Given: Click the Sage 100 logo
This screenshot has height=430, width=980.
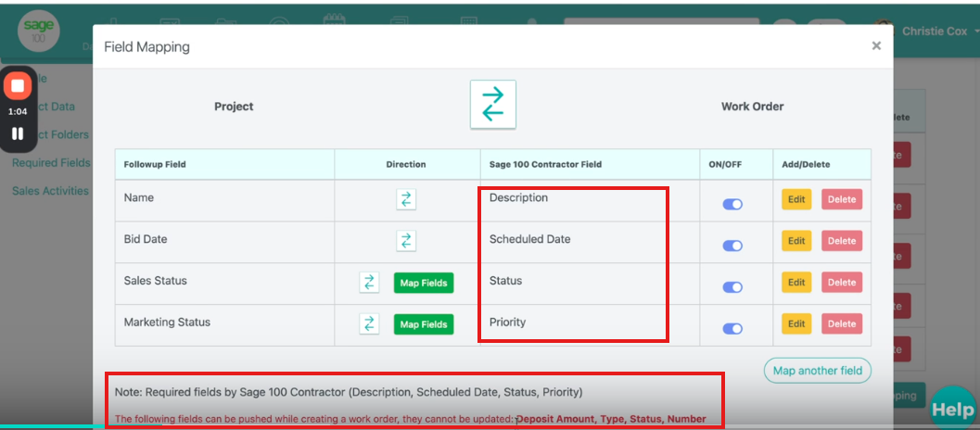Looking at the screenshot, I should click(39, 30).
